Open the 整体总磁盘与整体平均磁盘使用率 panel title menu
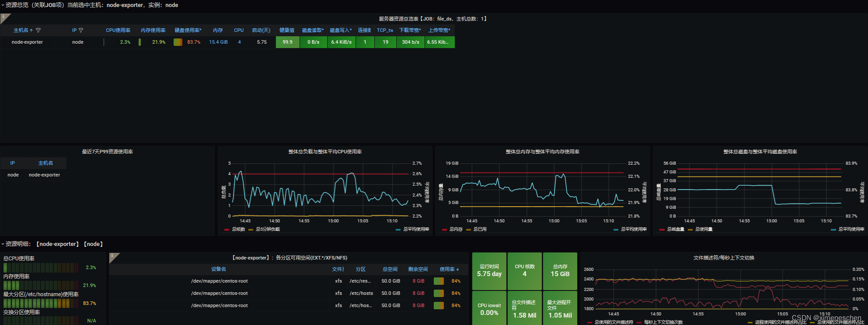Image resolution: width=868 pixels, height=325 pixels. click(x=760, y=152)
